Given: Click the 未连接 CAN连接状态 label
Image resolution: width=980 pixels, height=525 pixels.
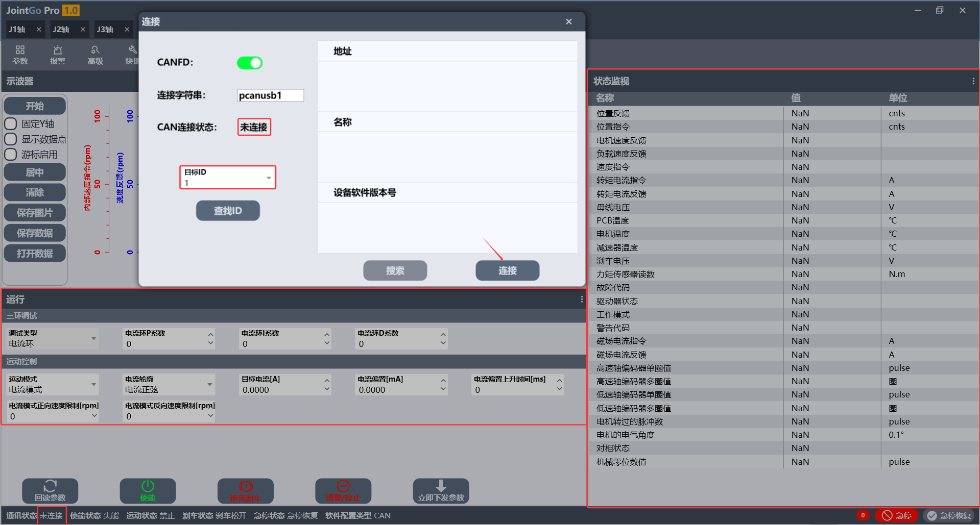Looking at the screenshot, I should pos(254,127).
